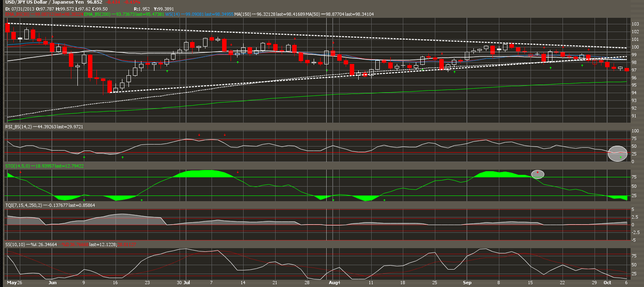Click the 91 price level on axis
Viewport: 644px width, 287px height.
634,116
